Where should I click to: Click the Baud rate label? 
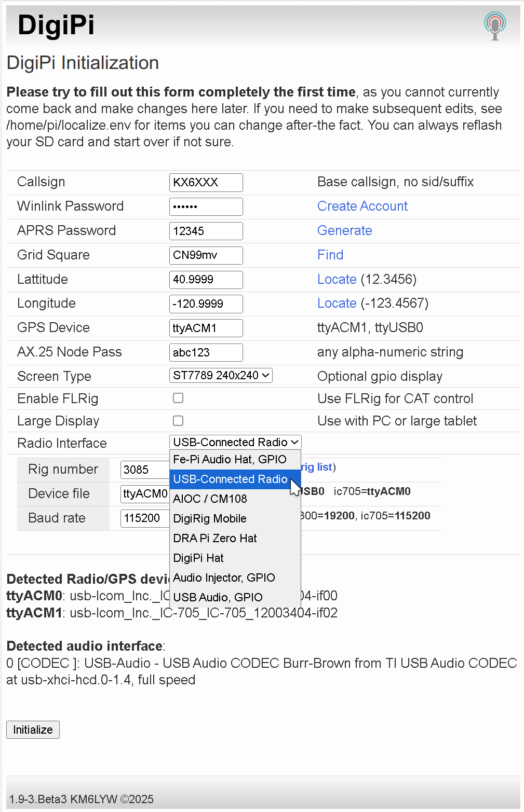[57, 518]
